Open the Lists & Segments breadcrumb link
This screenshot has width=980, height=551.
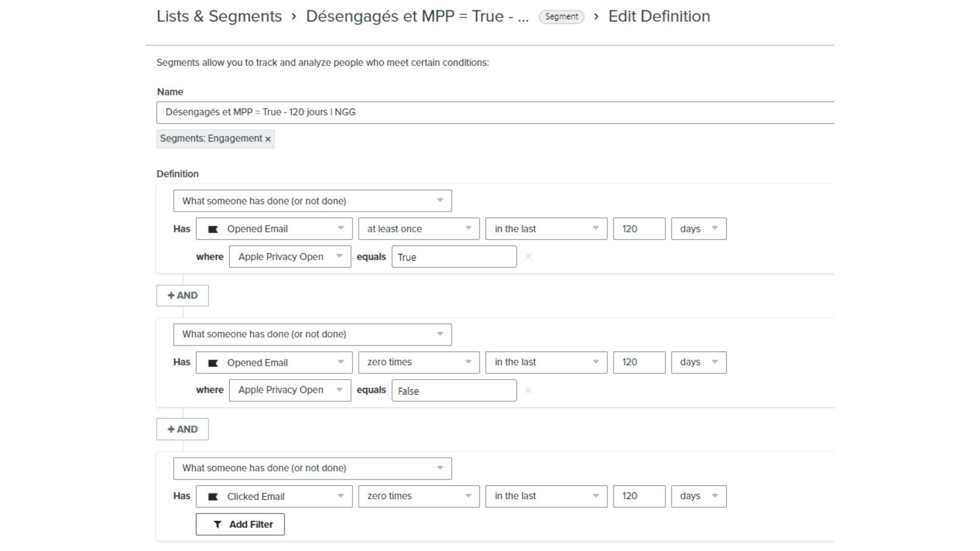219,16
